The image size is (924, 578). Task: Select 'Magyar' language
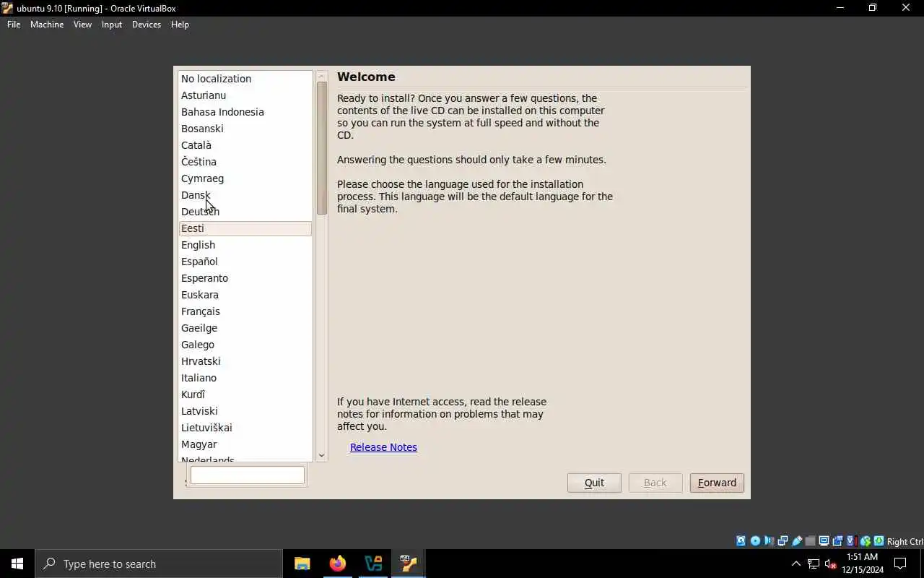(x=245, y=444)
